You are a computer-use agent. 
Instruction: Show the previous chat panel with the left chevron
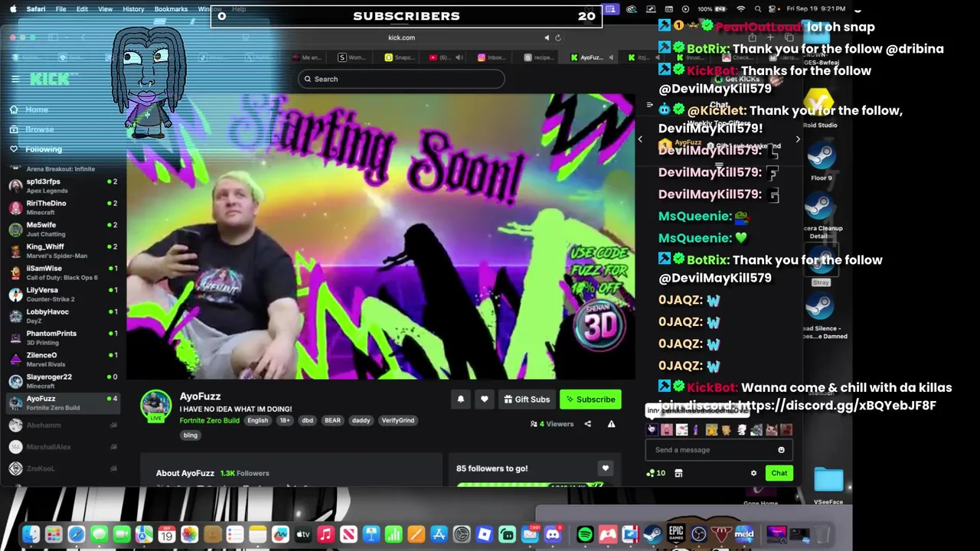click(x=640, y=139)
